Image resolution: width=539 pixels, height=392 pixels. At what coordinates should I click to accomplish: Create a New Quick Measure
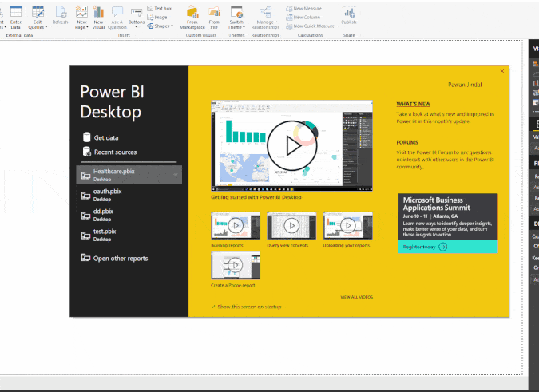[x=310, y=26]
